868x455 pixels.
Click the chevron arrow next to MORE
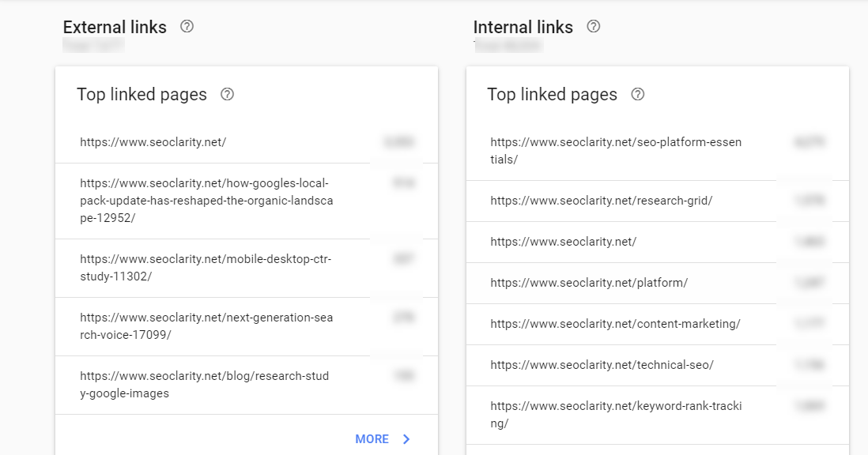point(406,439)
